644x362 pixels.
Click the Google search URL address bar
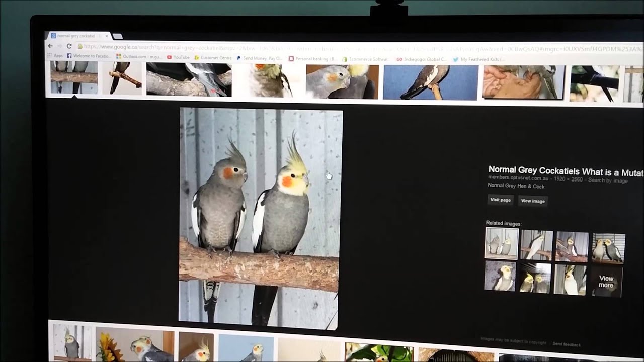click(x=359, y=48)
